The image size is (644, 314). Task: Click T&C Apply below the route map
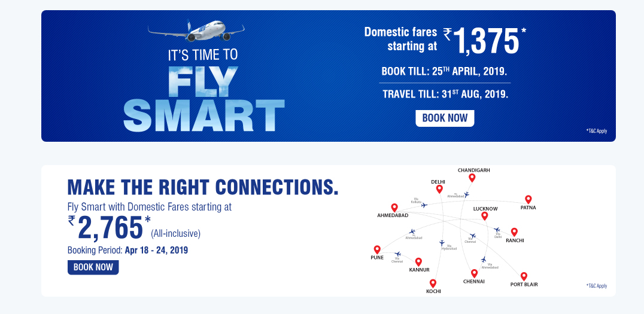tap(596, 286)
